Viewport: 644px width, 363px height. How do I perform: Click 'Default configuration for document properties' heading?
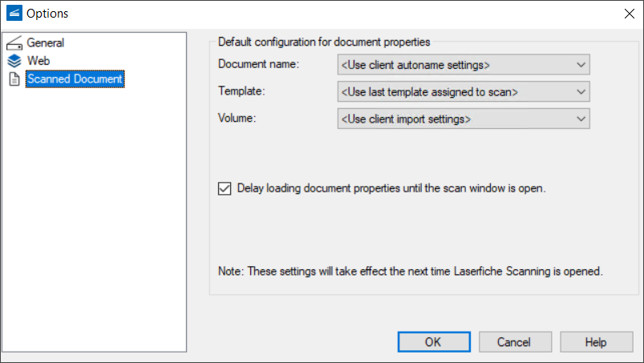pos(324,42)
